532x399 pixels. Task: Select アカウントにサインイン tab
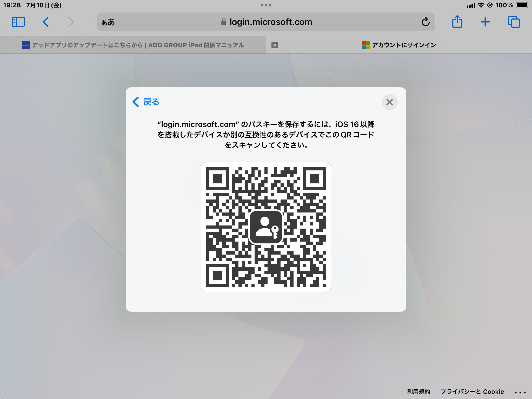[x=399, y=45]
